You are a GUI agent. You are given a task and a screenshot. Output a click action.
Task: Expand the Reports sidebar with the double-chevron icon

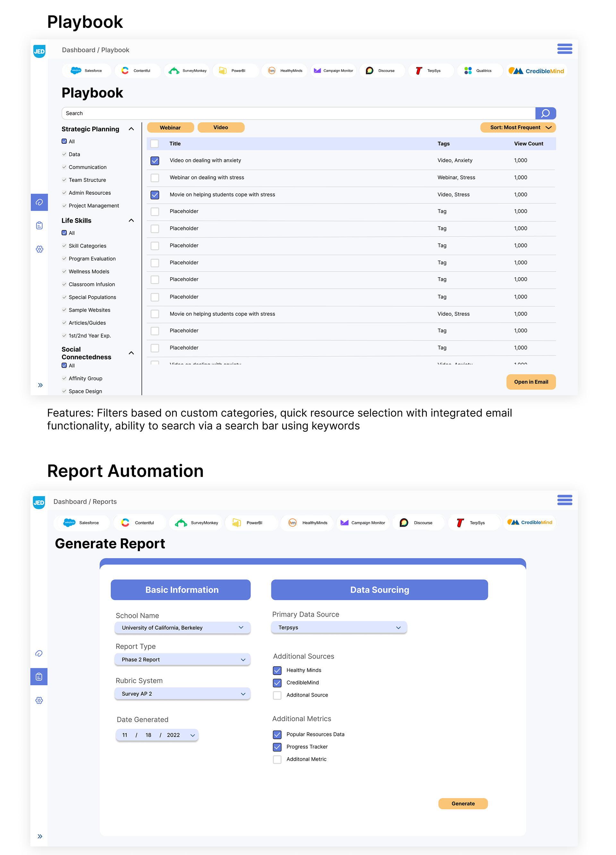(x=40, y=836)
